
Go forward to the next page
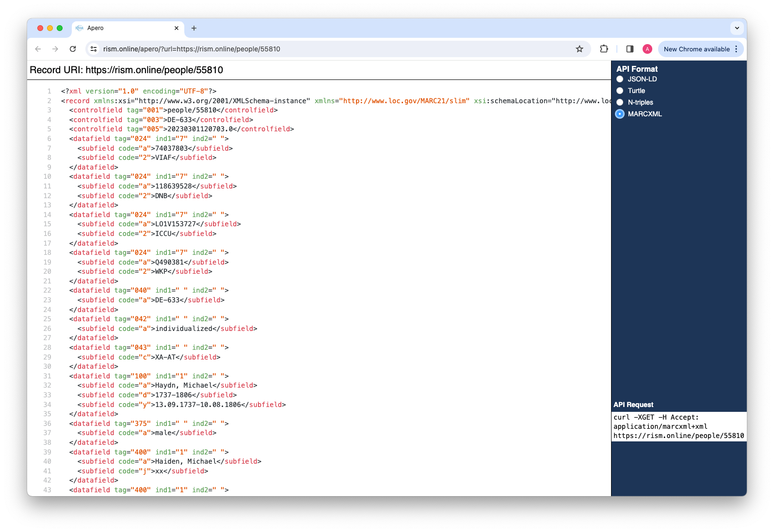pyautogui.click(x=55, y=49)
